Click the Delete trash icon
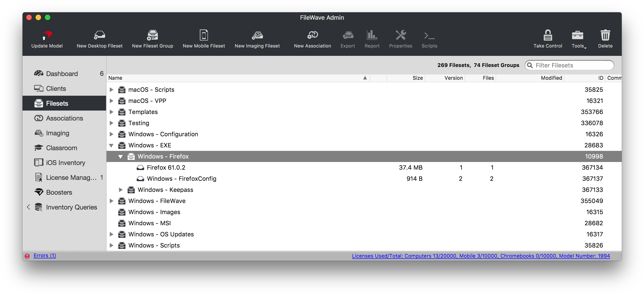Screen dimensions: 644x295 click(x=605, y=35)
